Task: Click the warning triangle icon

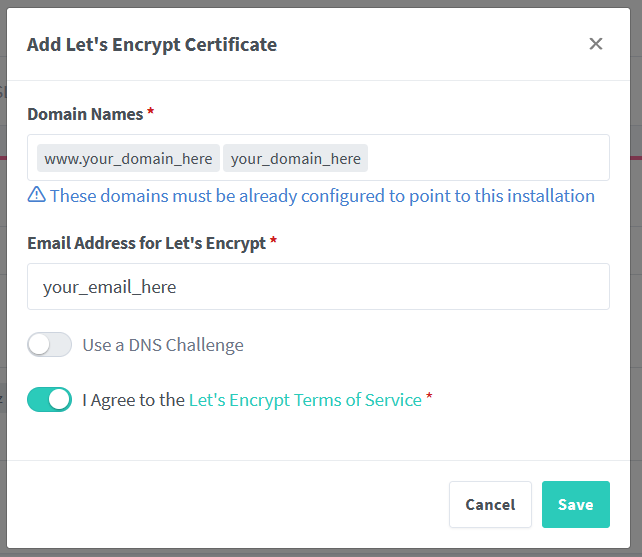Action: point(36,195)
